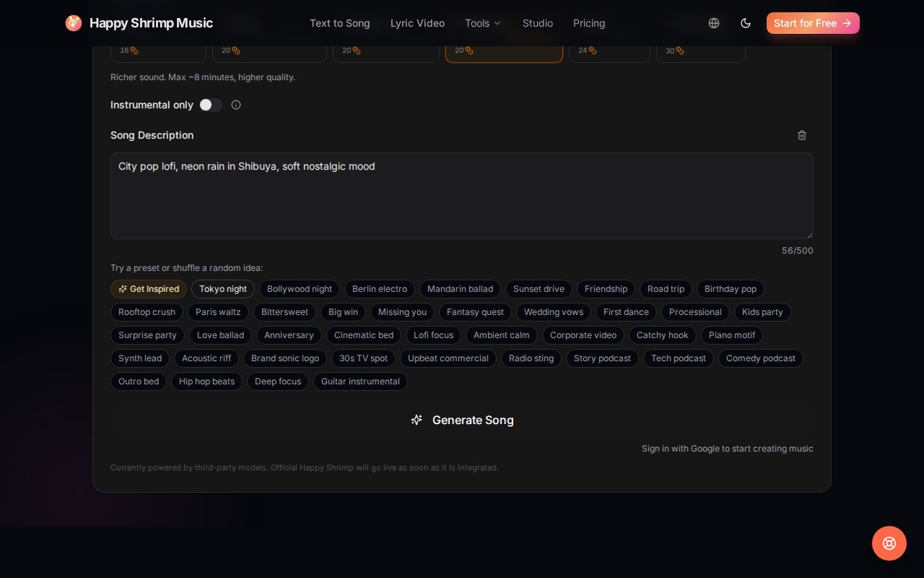924x578 pixels.
Task: Shuffle an idea with Get Inspired
Action: pyautogui.click(x=149, y=289)
